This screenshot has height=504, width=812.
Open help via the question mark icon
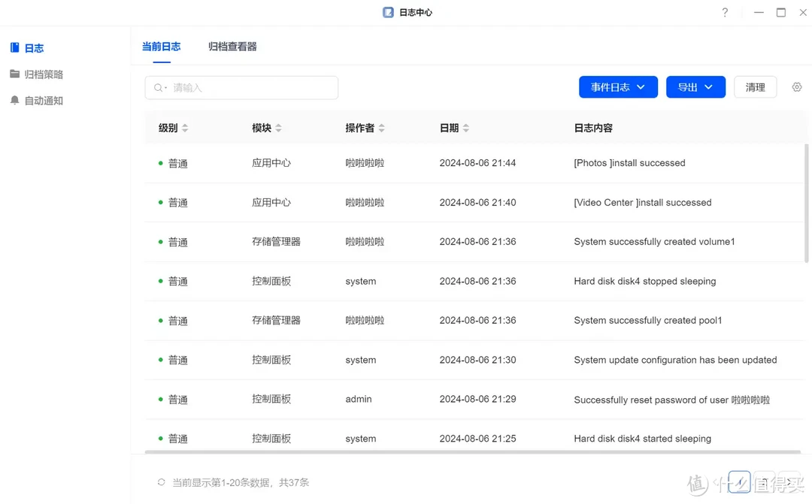pos(724,13)
